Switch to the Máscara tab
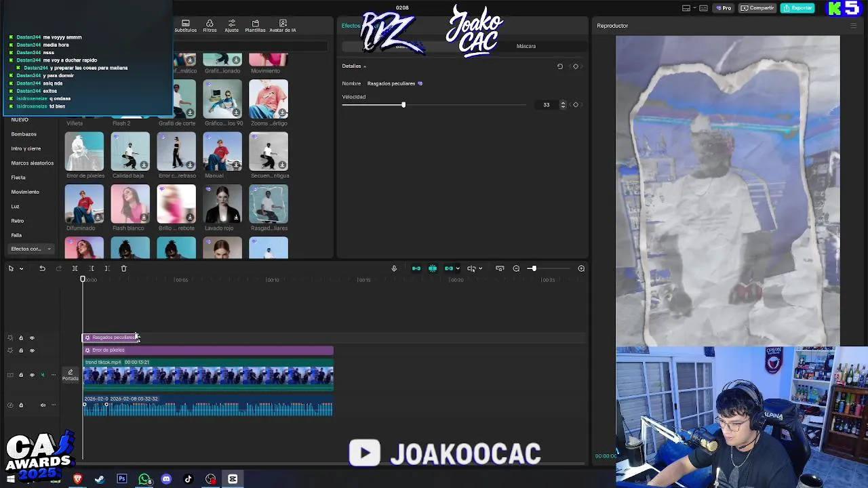 click(x=526, y=46)
